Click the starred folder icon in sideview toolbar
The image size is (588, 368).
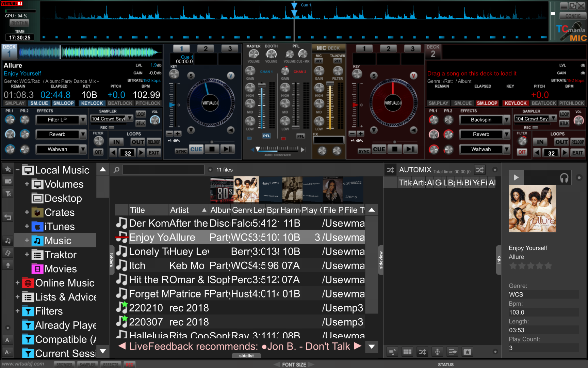click(468, 352)
